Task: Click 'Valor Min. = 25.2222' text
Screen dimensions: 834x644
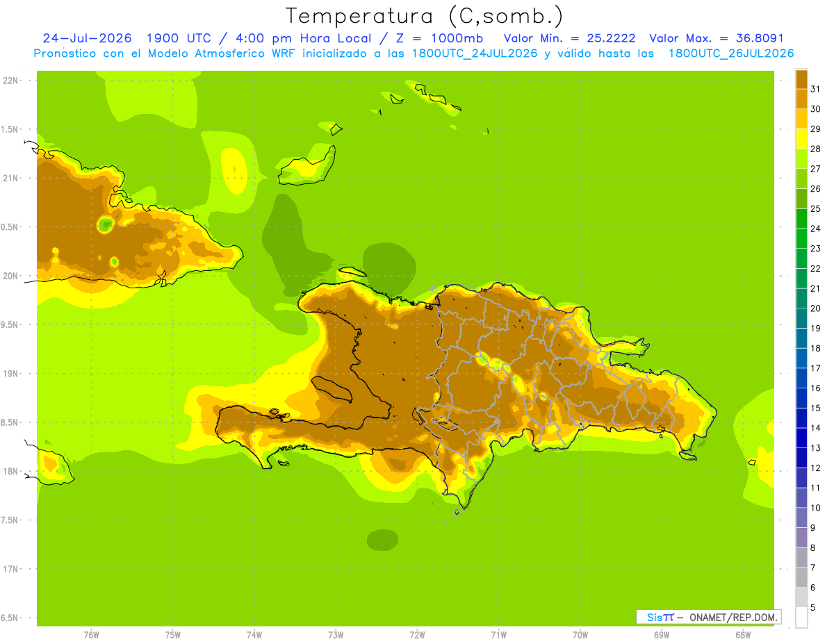Action: [x=569, y=38]
